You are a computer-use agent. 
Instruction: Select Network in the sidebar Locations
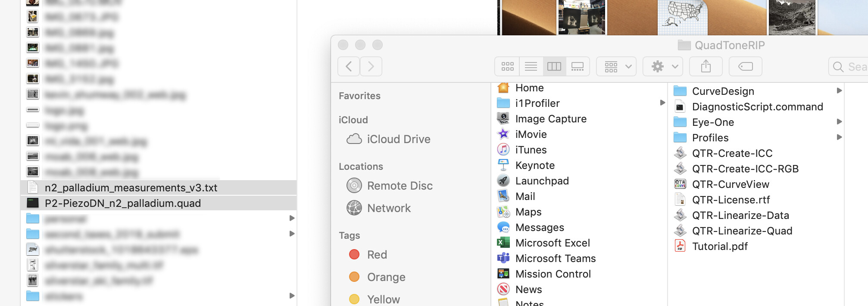(388, 208)
